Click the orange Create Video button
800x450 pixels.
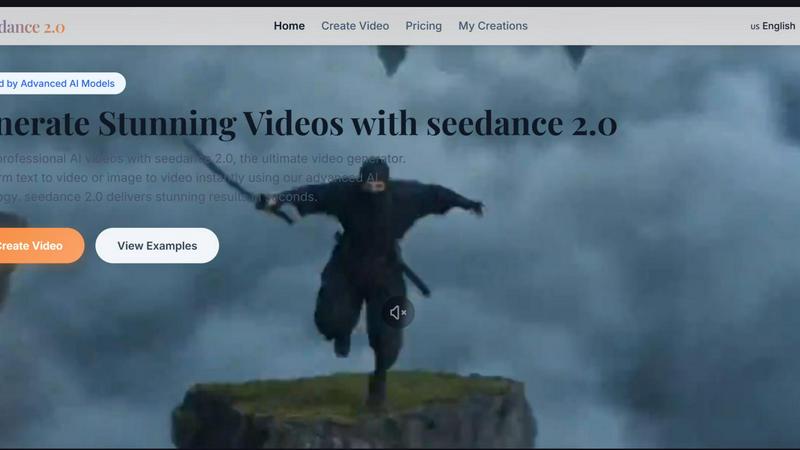click(x=40, y=245)
